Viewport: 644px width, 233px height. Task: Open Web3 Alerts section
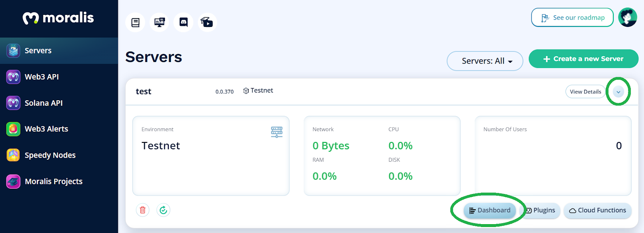pyautogui.click(x=59, y=129)
